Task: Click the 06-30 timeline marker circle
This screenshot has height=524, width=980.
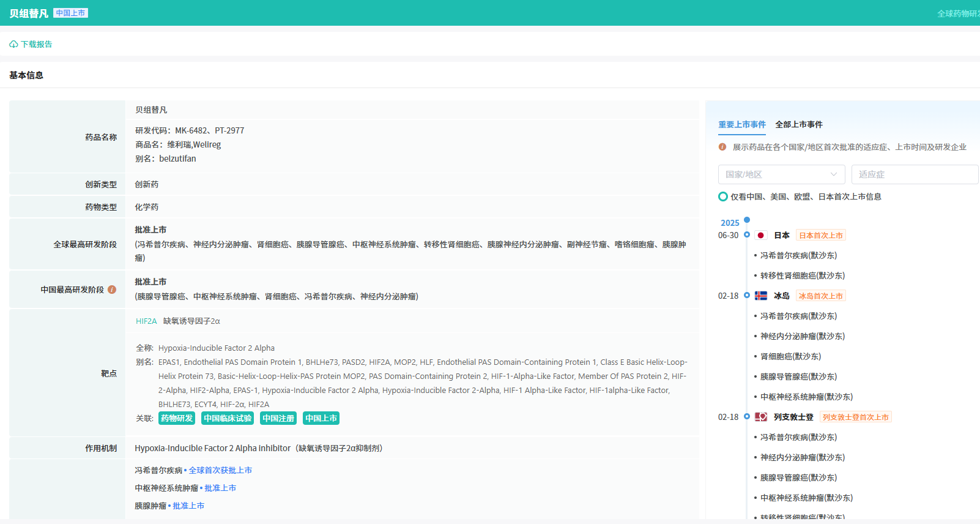Action: point(747,235)
